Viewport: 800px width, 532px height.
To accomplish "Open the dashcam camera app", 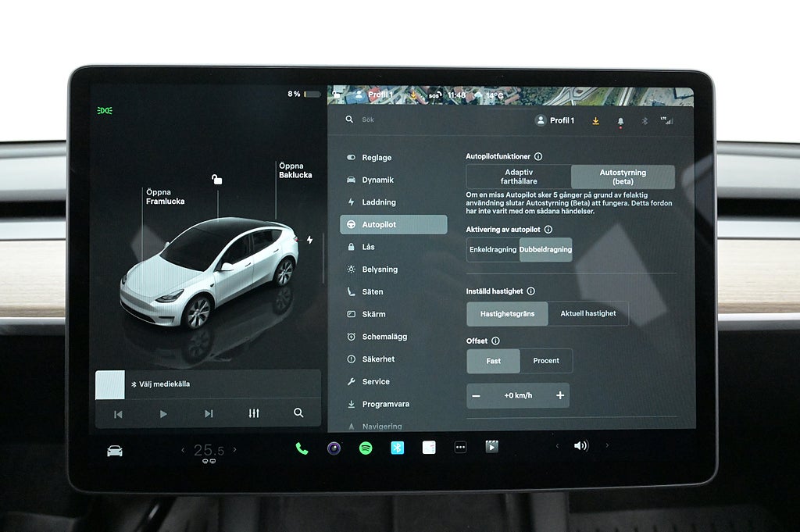I will [x=334, y=448].
